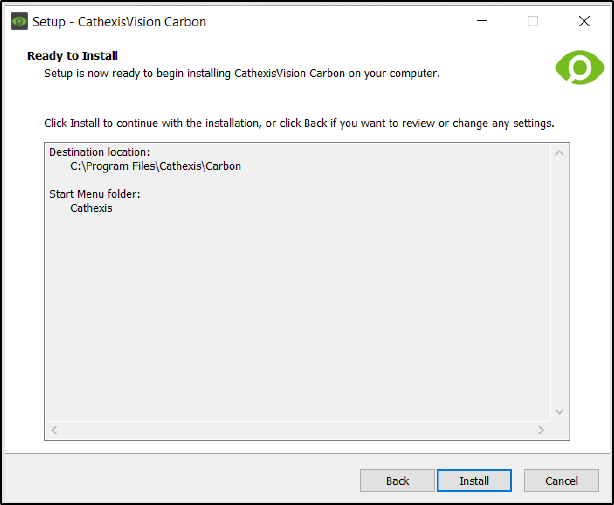The width and height of the screenshot is (614, 505).
Task: Minimize the Setup window
Action: pos(482,21)
